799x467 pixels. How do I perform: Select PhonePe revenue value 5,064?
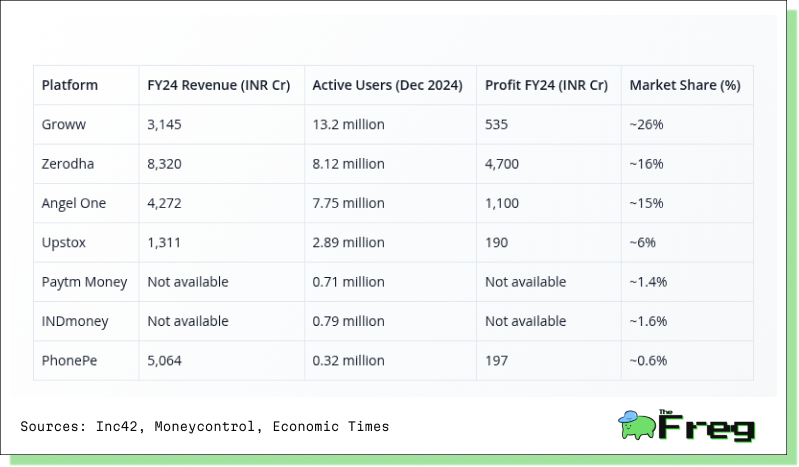[x=164, y=360]
